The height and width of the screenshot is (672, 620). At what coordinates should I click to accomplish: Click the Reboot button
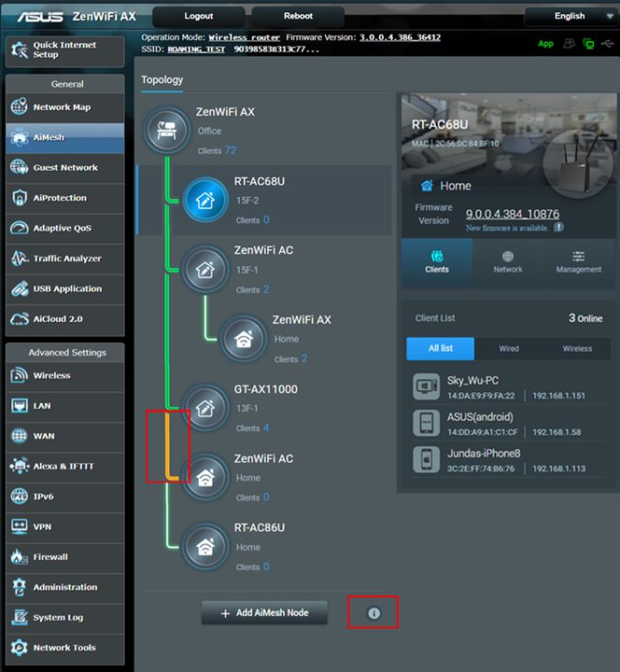point(298,16)
